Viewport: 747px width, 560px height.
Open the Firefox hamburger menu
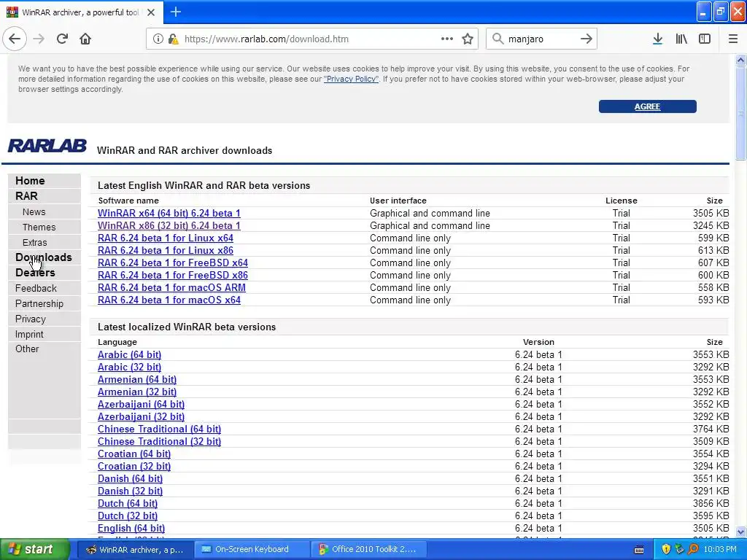[732, 39]
